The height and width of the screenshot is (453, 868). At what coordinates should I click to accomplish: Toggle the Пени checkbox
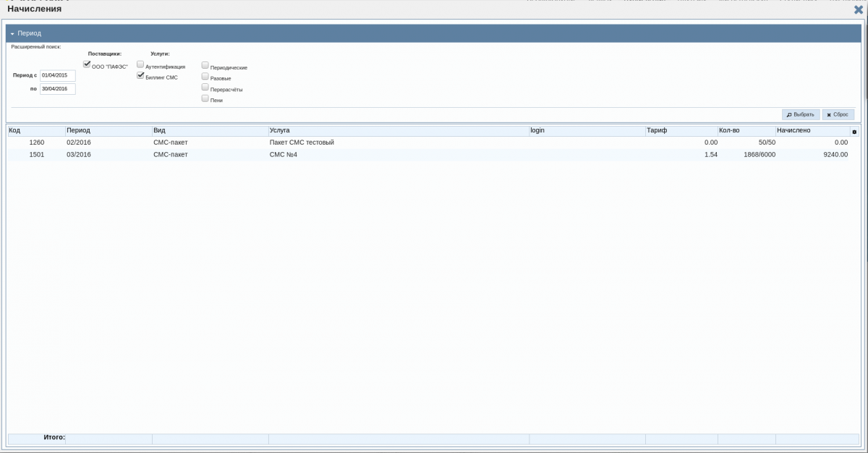(205, 98)
